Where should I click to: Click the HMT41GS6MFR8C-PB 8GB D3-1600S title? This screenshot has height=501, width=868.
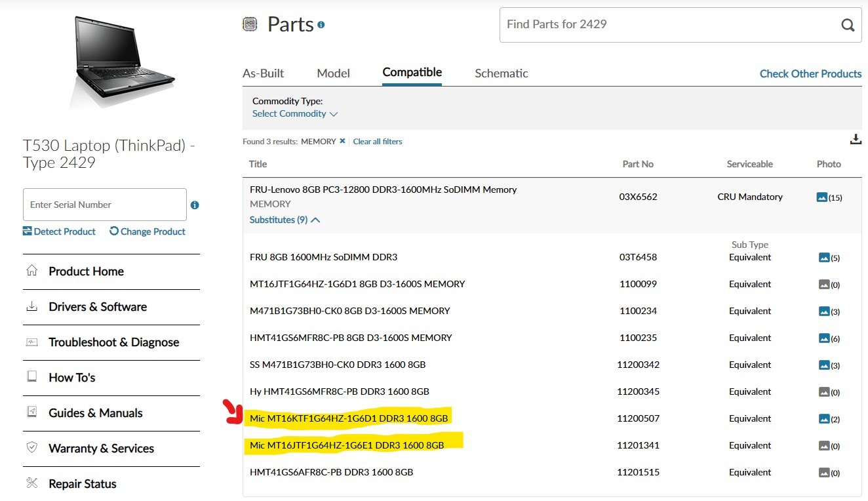[x=351, y=338]
